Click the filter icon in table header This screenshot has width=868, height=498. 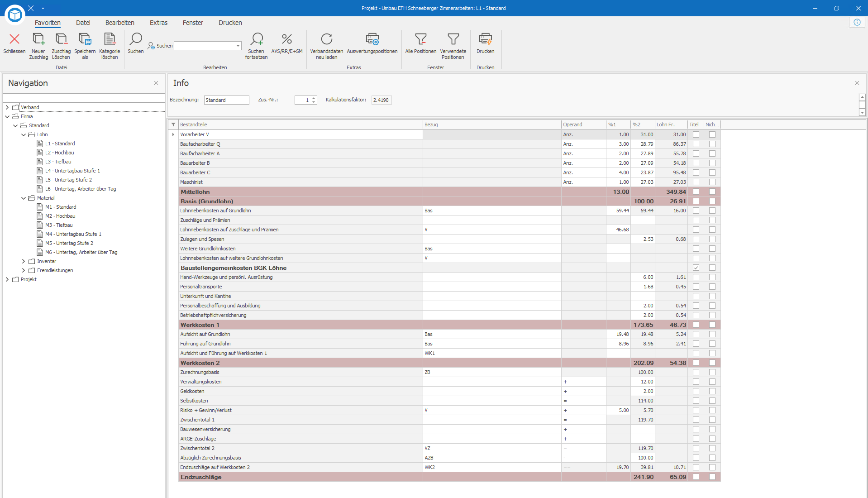pos(173,124)
